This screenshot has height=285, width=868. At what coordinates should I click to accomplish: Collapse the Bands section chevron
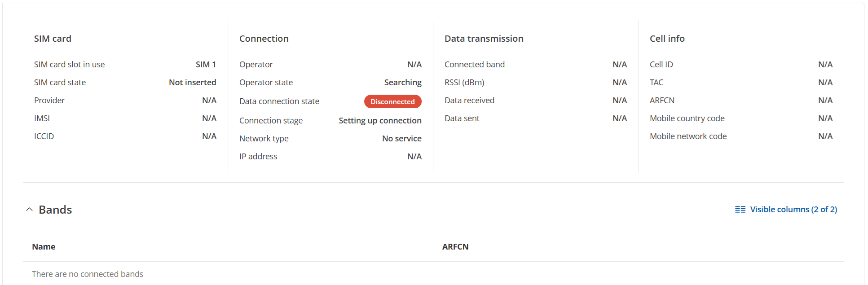[x=29, y=210]
